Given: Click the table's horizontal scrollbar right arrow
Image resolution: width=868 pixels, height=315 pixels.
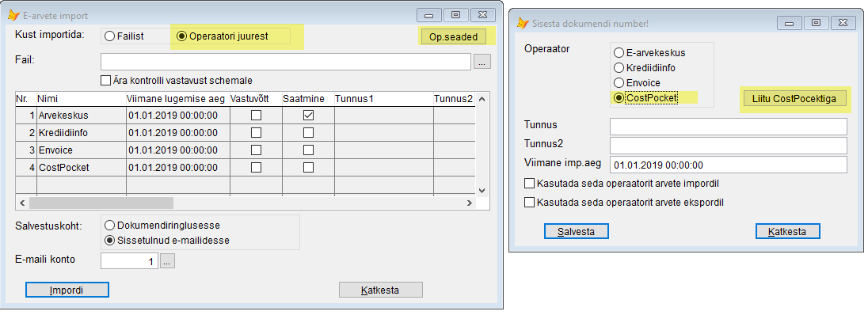Looking at the screenshot, I should click(470, 203).
